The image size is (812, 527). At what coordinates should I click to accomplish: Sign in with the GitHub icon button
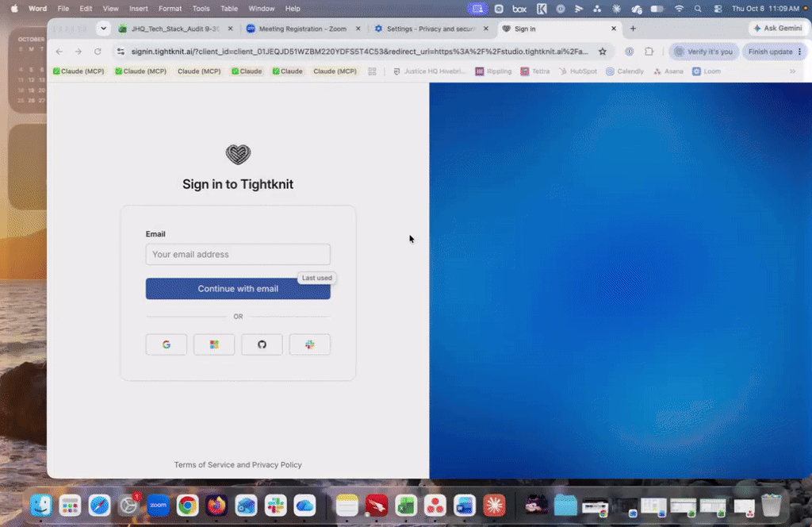tap(262, 344)
